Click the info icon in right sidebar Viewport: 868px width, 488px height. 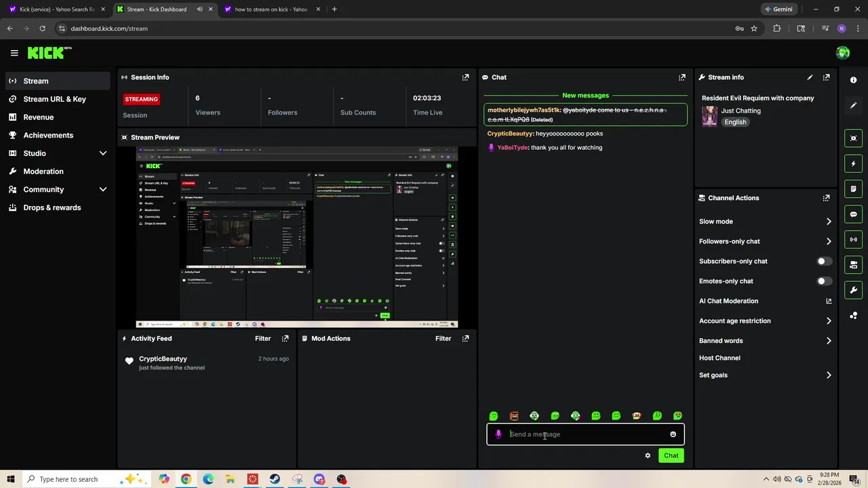tap(854, 80)
